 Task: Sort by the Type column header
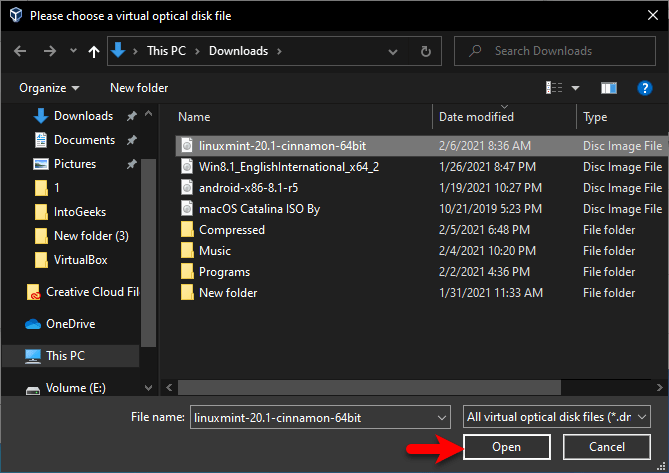tap(595, 117)
